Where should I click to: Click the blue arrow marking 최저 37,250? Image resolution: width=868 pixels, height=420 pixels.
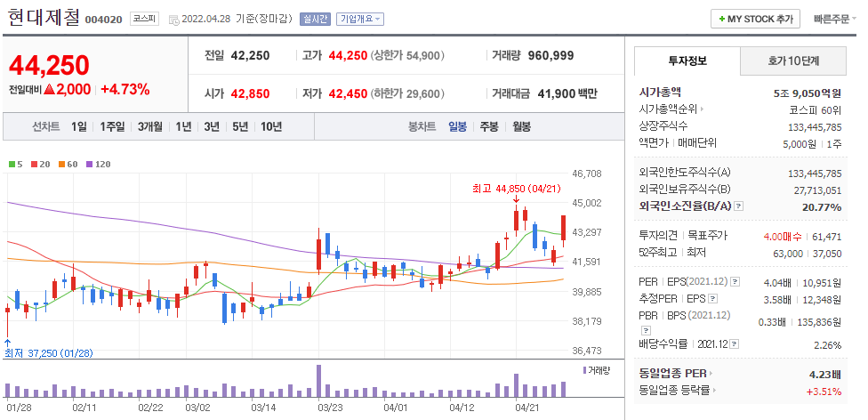pyautogui.click(x=7, y=343)
